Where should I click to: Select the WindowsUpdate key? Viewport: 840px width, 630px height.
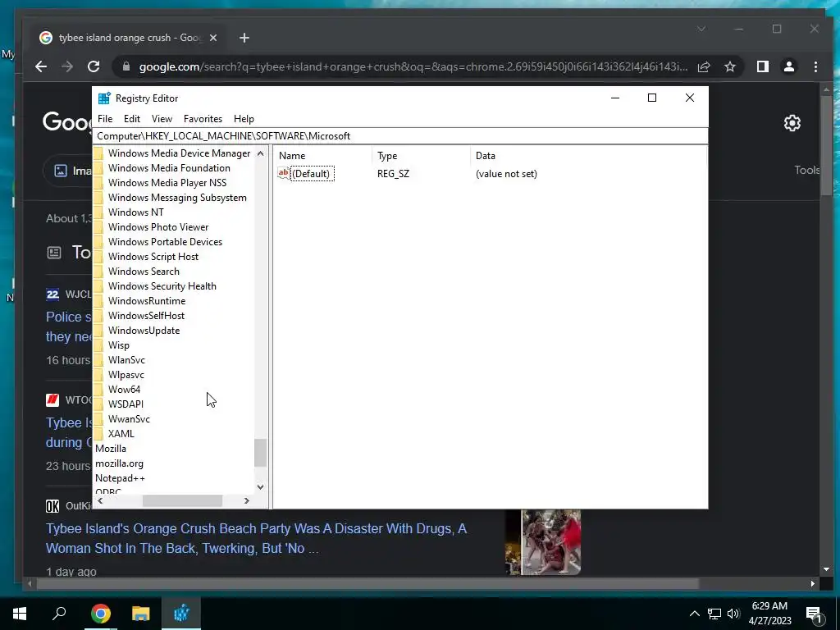pos(144,331)
